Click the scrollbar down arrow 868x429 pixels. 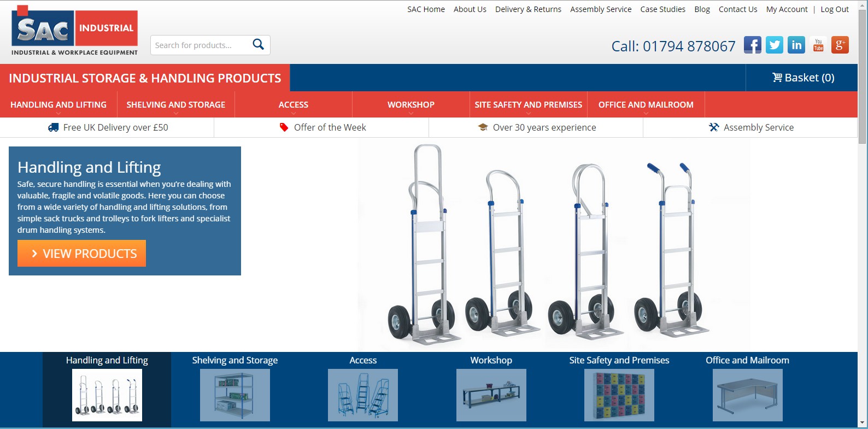(863, 423)
